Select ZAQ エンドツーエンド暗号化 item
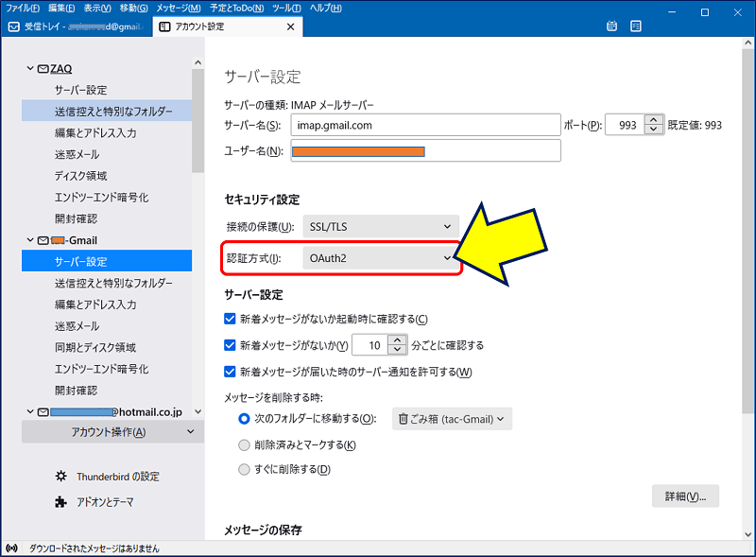The height and width of the screenshot is (557, 756). (x=107, y=197)
